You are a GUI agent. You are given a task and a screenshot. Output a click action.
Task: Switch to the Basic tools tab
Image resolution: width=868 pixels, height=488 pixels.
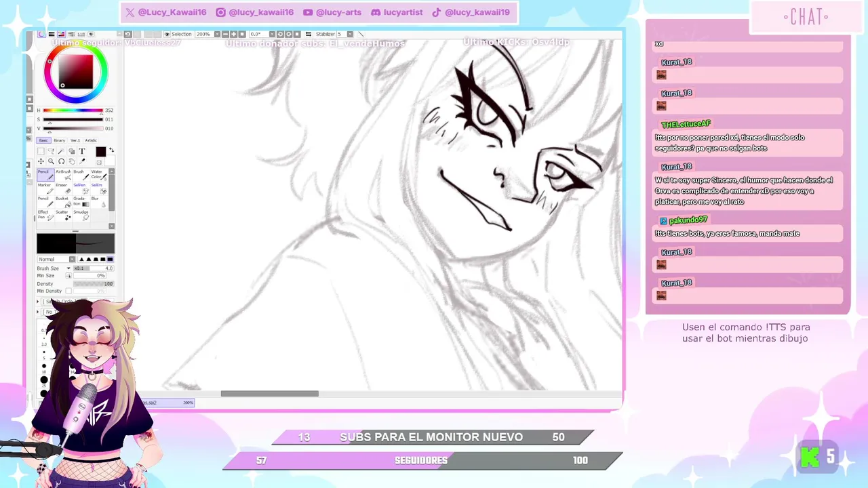43,140
